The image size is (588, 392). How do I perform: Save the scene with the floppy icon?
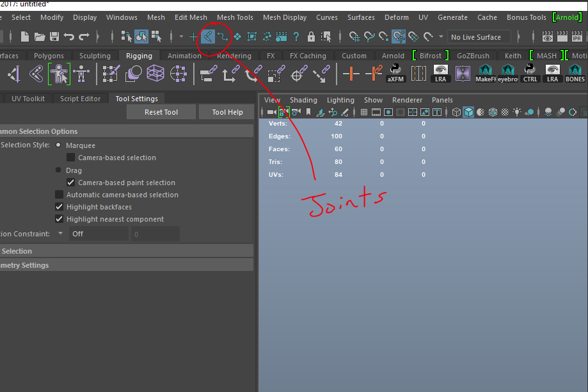click(x=54, y=37)
